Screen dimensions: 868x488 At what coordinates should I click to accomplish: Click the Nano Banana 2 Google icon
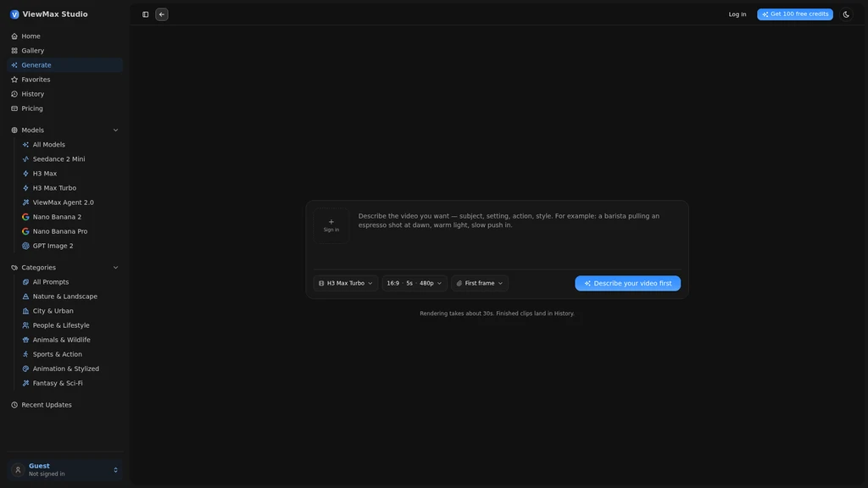25,217
